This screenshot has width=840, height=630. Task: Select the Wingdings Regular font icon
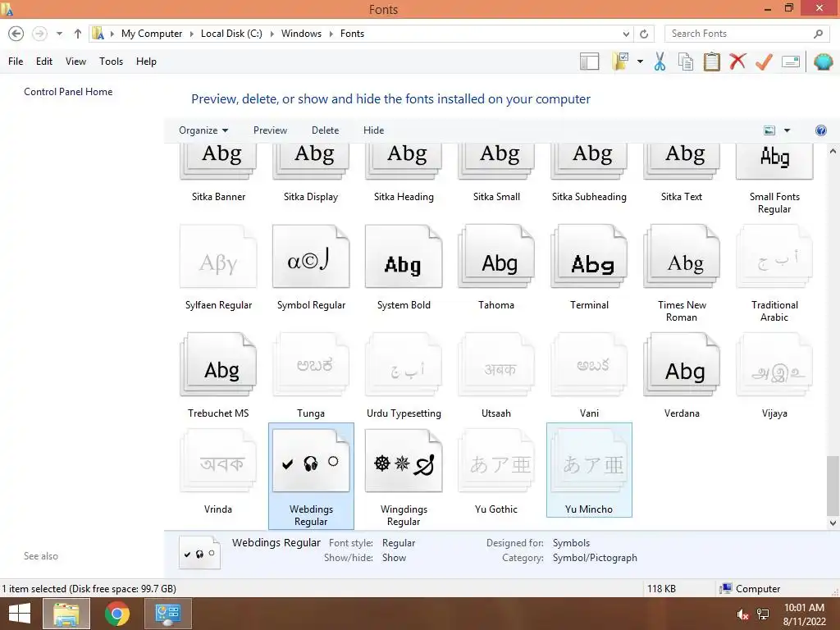(x=404, y=461)
